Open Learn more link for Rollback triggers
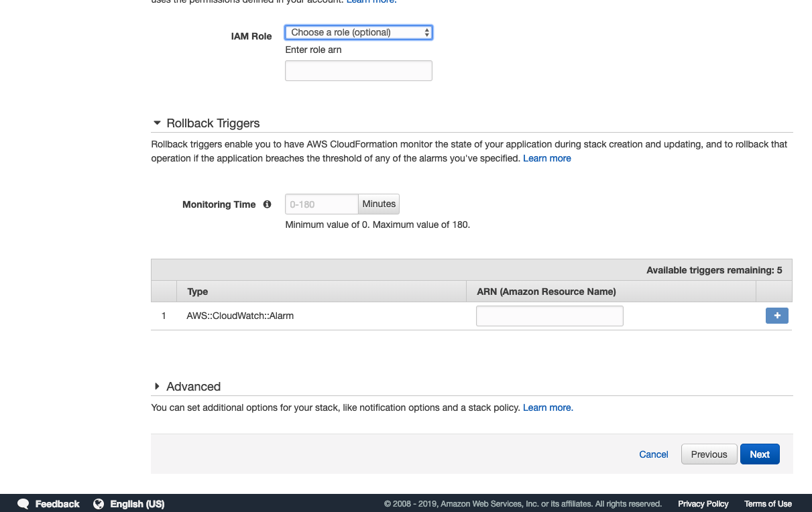This screenshot has height=512, width=812. click(x=547, y=158)
